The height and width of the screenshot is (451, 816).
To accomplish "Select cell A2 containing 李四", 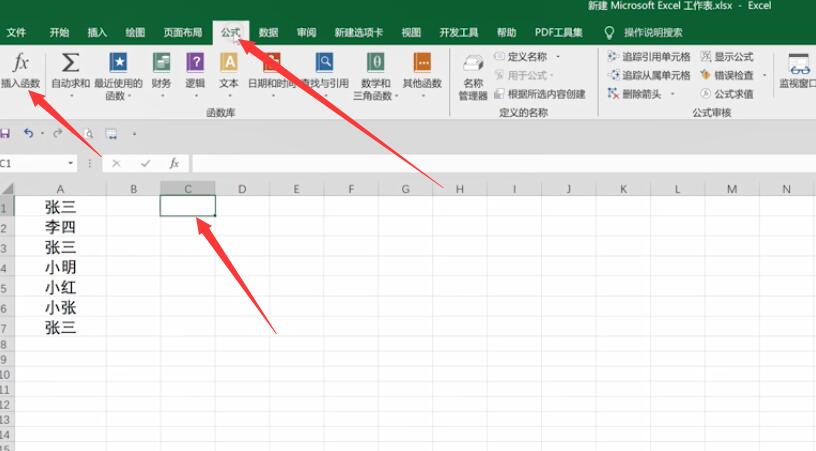I will (x=60, y=227).
